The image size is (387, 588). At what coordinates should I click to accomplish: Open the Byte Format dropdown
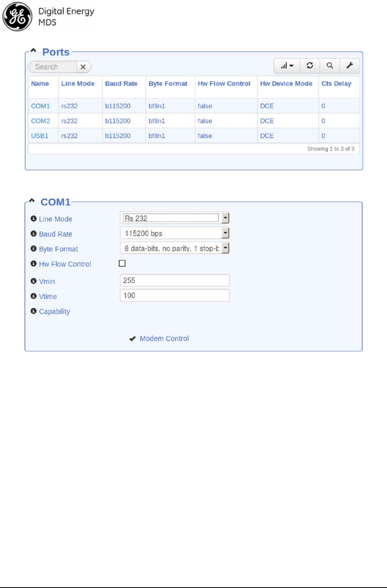coord(175,248)
